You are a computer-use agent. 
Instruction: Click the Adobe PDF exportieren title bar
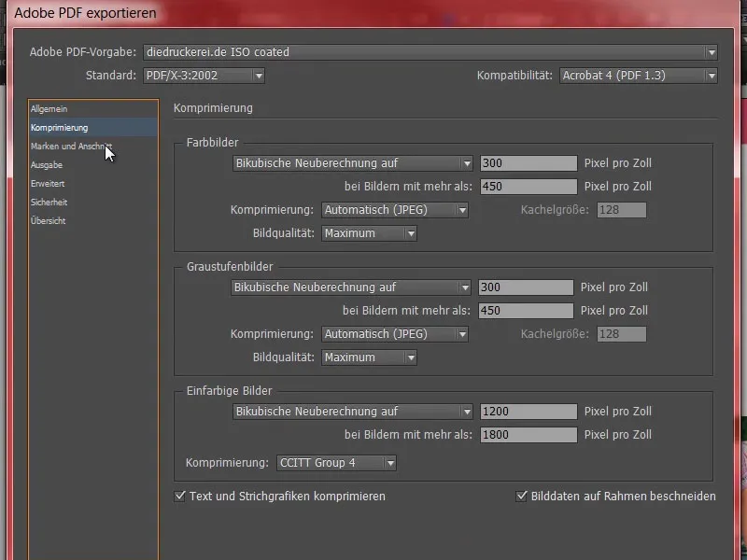pyautogui.click(x=372, y=13)
